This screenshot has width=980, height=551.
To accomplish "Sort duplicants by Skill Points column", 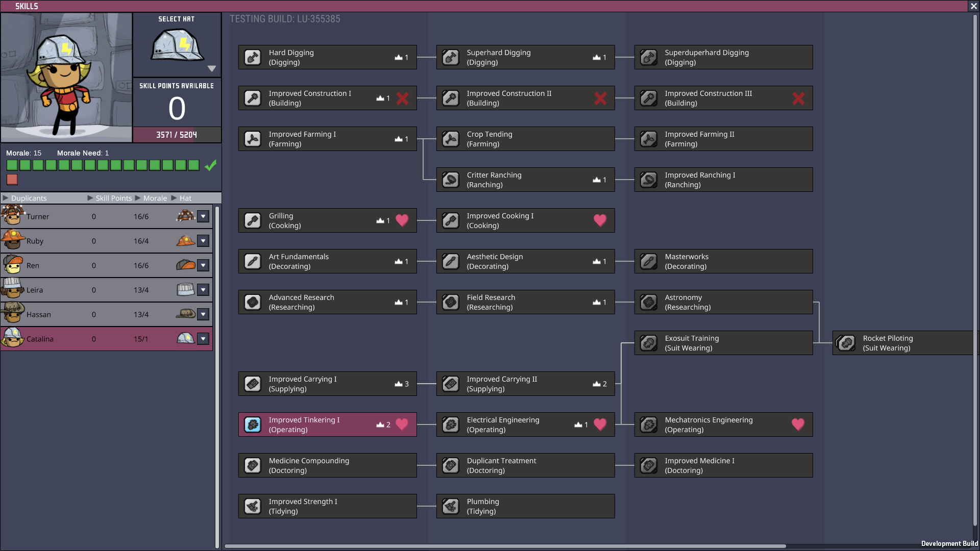I will [x=113, y=198].
